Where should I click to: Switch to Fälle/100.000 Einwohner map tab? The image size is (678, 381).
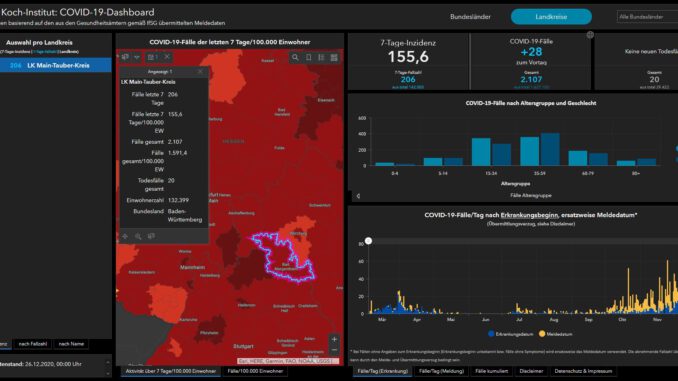(255, 371)
